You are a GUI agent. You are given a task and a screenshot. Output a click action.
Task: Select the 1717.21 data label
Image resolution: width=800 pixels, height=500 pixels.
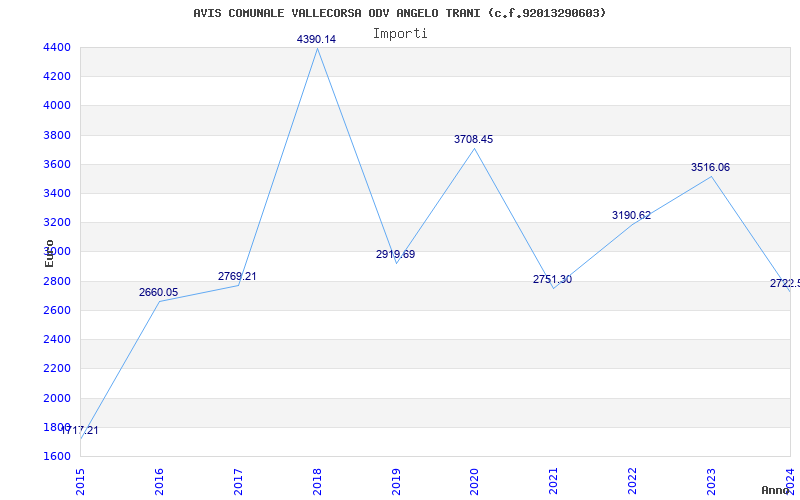(80, 430)
